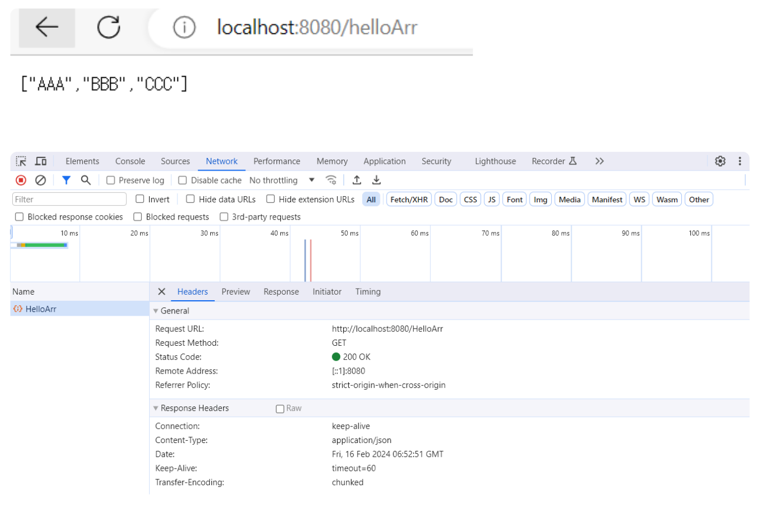Close the request details pane
Image resolution: width=762 pixels, height=532 pixels.
(162, 292)
